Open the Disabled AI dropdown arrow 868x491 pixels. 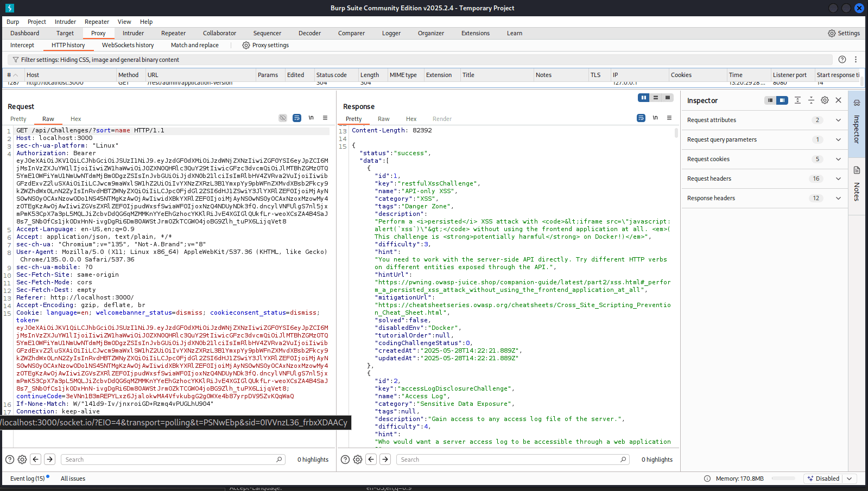(x=850, y=479)
